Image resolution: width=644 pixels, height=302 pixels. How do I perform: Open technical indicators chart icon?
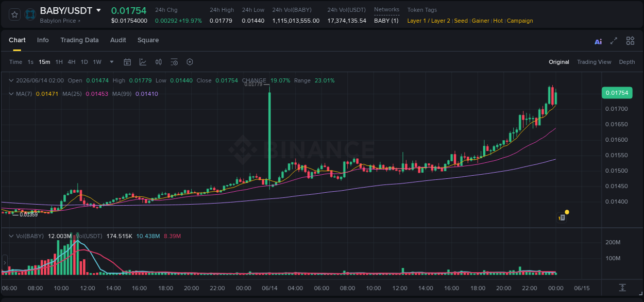[x=143, y=62]
